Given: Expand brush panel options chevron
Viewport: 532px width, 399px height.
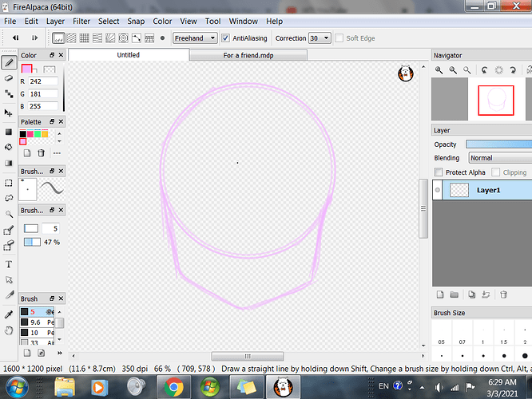Looking at the screenshot, I should [x=60, y=353].
